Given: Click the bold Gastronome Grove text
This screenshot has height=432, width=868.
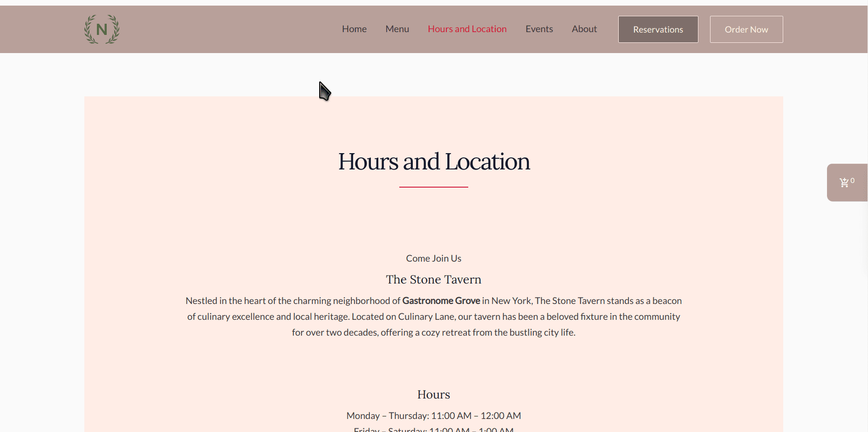Looking at the screenshot, I should click(x=441, y=301).
